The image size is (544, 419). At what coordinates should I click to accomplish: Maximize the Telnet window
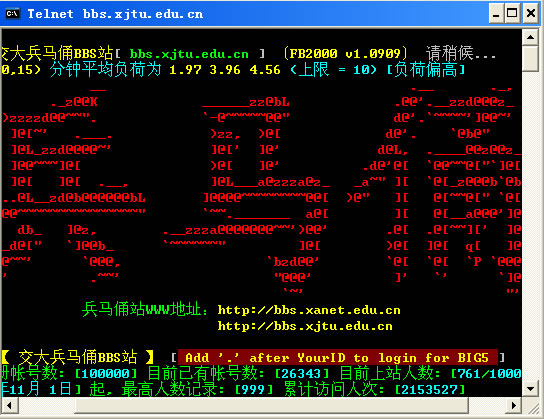(x=512, y=14)
